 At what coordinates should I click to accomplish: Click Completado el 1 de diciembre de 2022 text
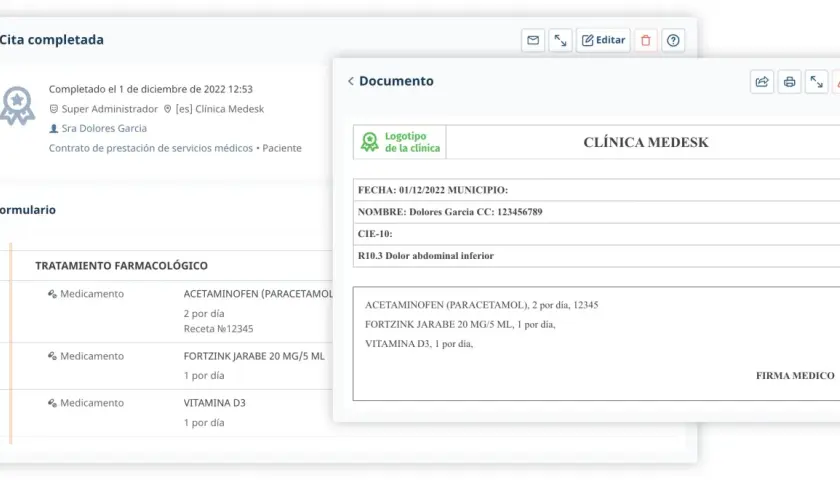[x=151, y=89]
